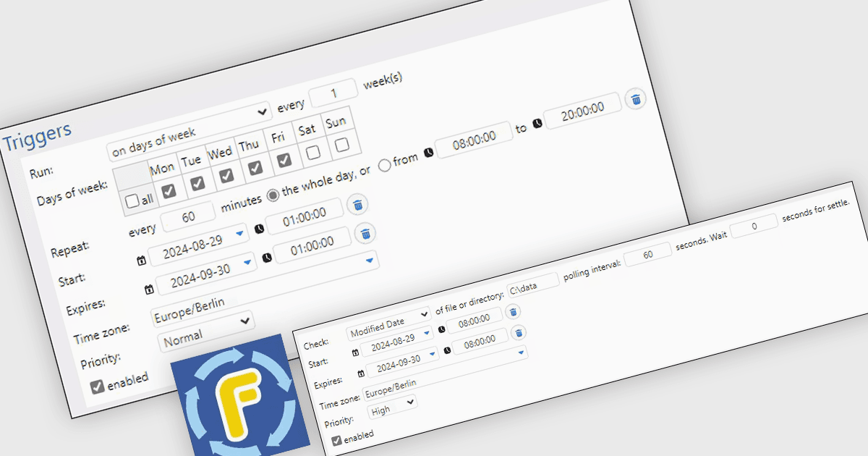Image resolution: width=868 pixels, height=456 pixels.
Task: Click the clock icon in the small panel's Expires row
Action: point(446,351)
